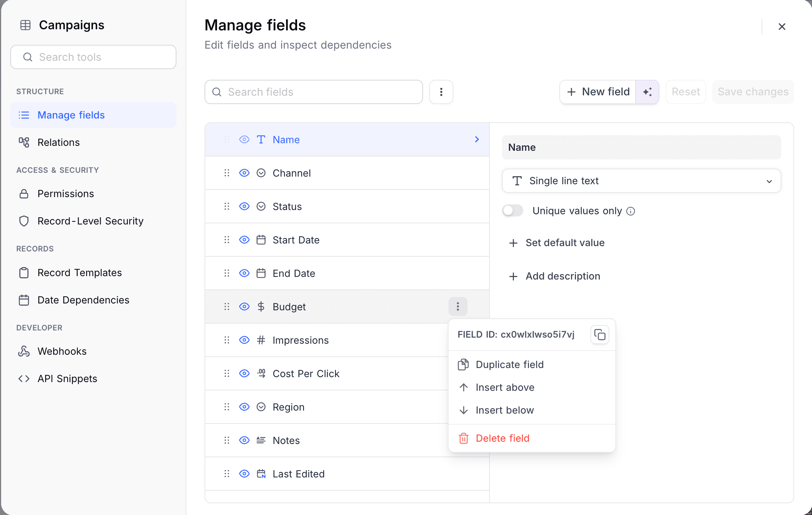Toggle visibility of the Name field
This screenshot has width=812, height=515.
pyautogui.click(x=244, y=139)
